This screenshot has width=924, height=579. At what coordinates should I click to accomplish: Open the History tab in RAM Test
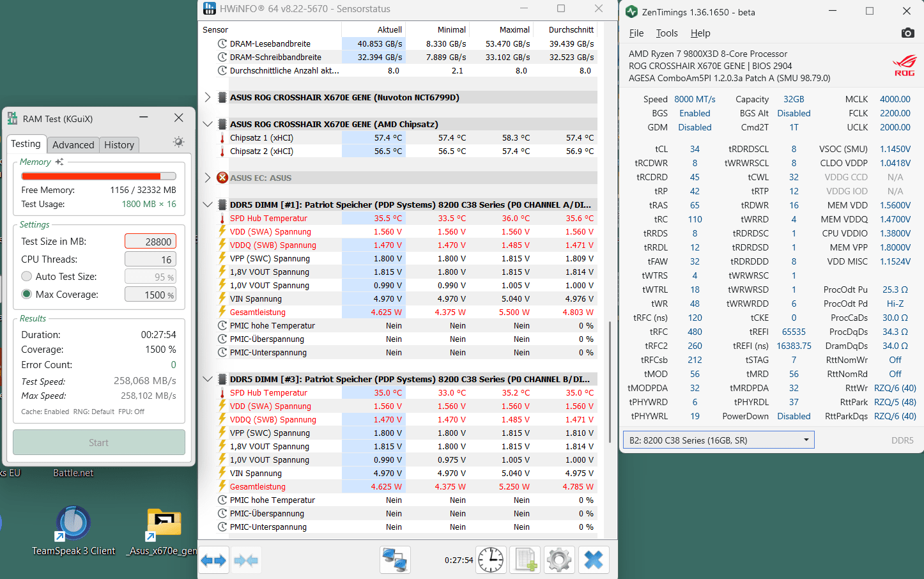[119, 145]
